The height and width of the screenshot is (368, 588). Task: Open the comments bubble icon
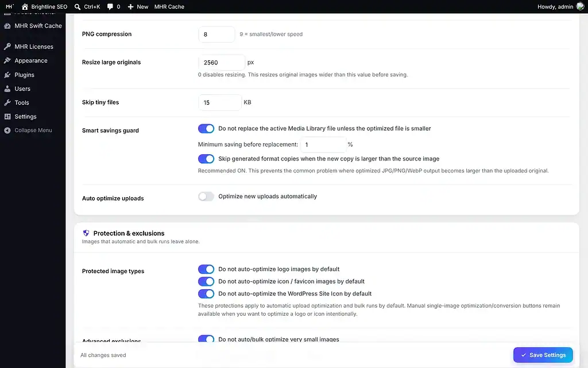point(110,7)
